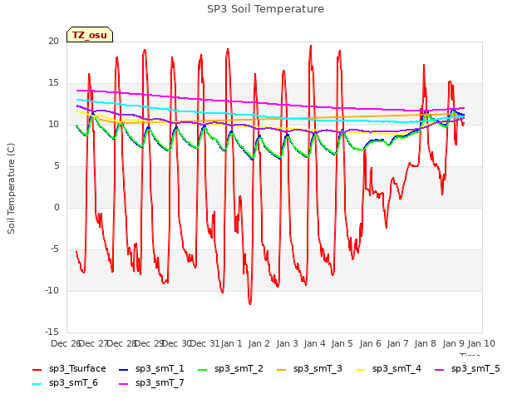This screenshot has height=399, width=532.
Task: Click the Jan 5 x-axis tick label
Action: click(x=342, y=343)
